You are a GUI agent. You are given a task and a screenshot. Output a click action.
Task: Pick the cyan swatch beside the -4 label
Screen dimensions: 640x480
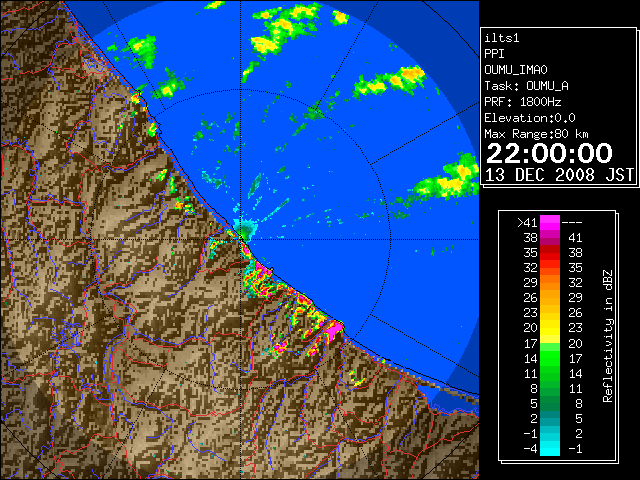550,449
